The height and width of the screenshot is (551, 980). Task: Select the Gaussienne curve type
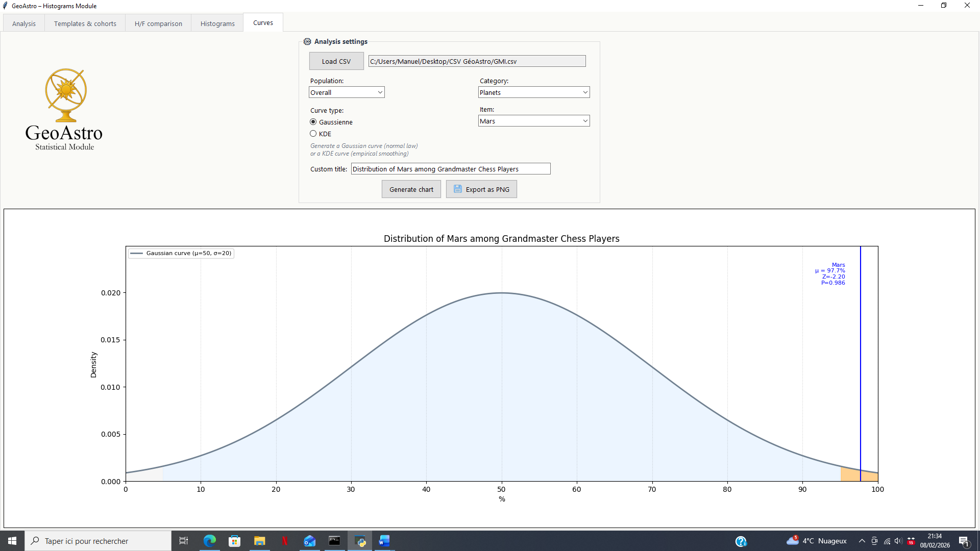pos(313,122)
